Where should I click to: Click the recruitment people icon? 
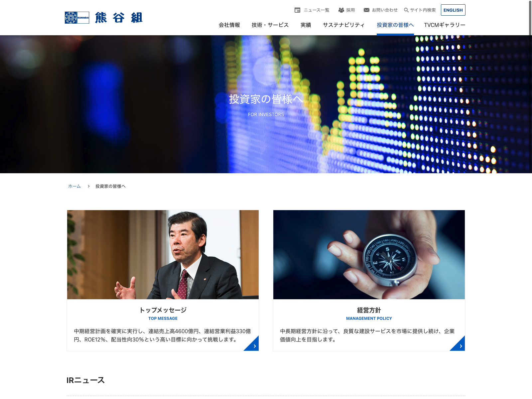(x=341, y=10)
